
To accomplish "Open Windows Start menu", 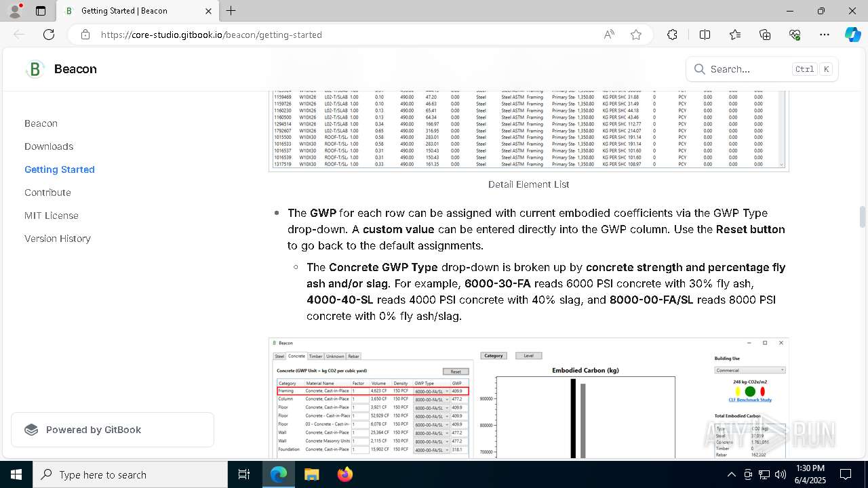I will (16, 474).
